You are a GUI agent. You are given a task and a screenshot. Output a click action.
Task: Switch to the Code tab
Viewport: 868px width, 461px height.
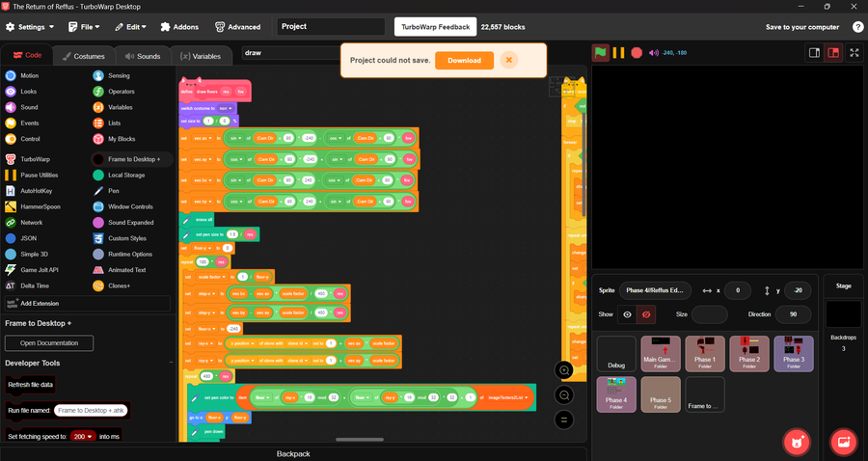click(27, 55)
